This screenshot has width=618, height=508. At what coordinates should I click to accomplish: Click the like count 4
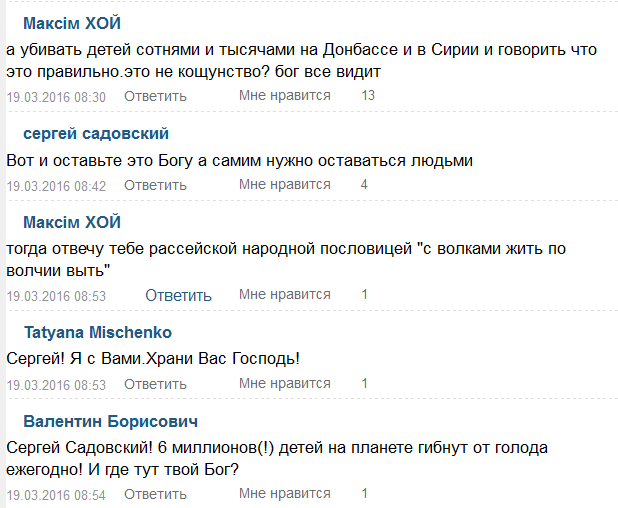tap(365, 185)
